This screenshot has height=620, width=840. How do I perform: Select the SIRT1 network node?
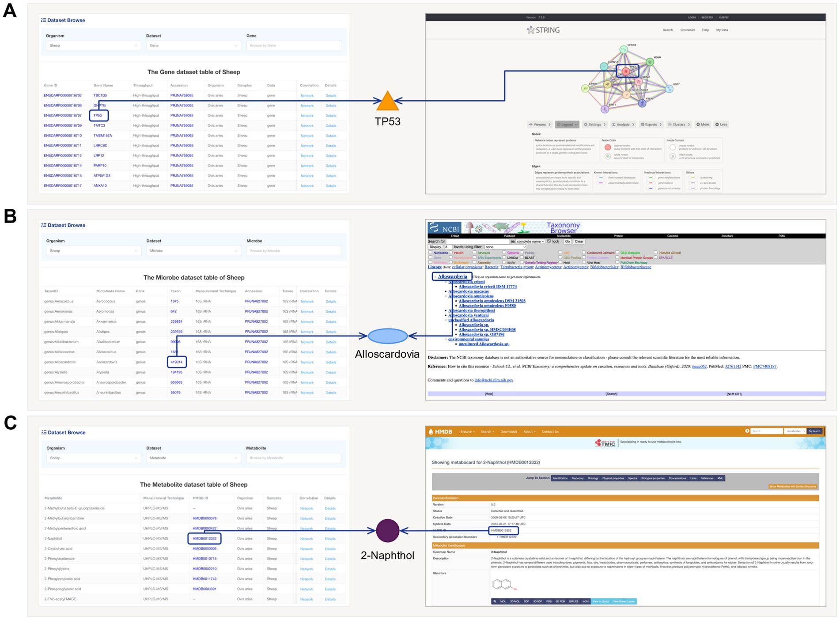point(605,109)
